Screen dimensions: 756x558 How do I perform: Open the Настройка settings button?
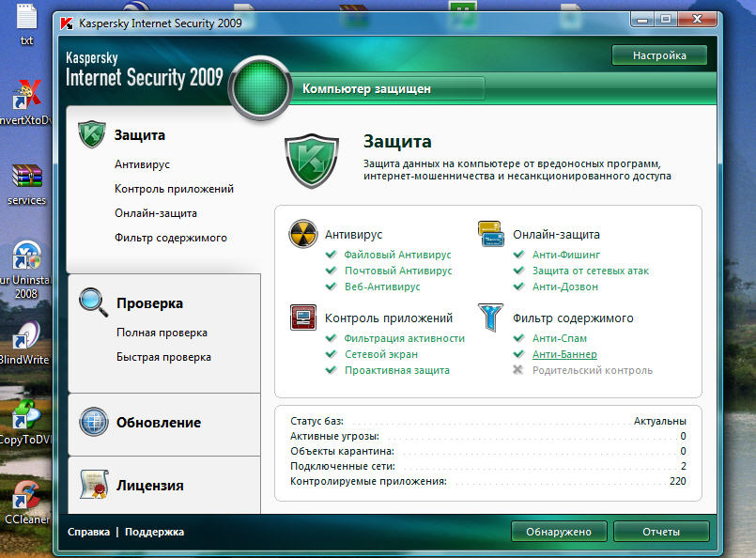(x=659, y=55)
